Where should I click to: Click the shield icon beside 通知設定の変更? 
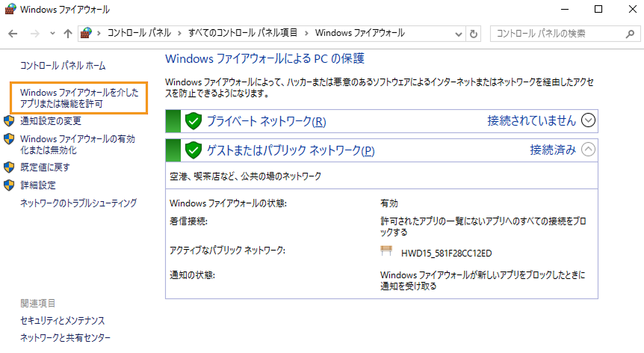[x=9, y=121]
